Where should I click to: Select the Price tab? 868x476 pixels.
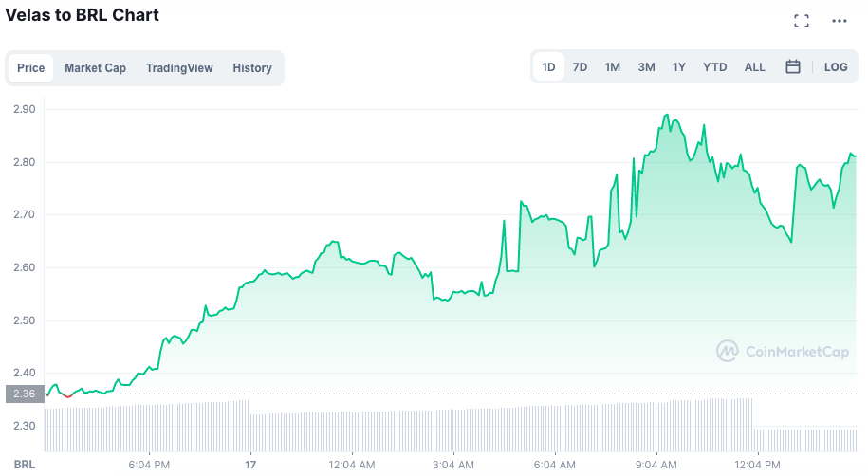[x=31, y=68]
